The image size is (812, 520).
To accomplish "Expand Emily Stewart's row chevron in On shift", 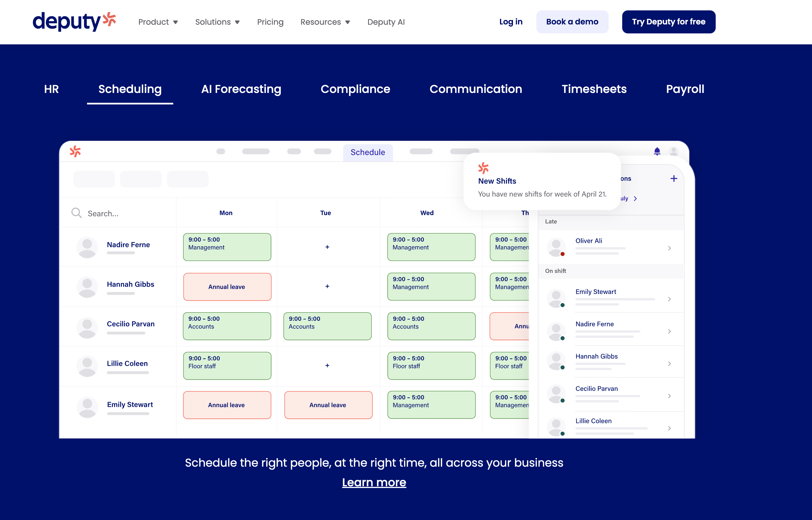I will 669,299.
